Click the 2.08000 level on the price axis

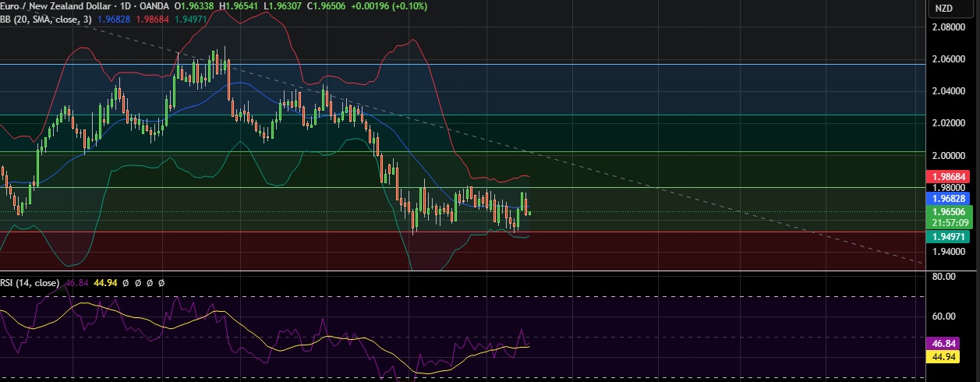[x=951, y=27]
